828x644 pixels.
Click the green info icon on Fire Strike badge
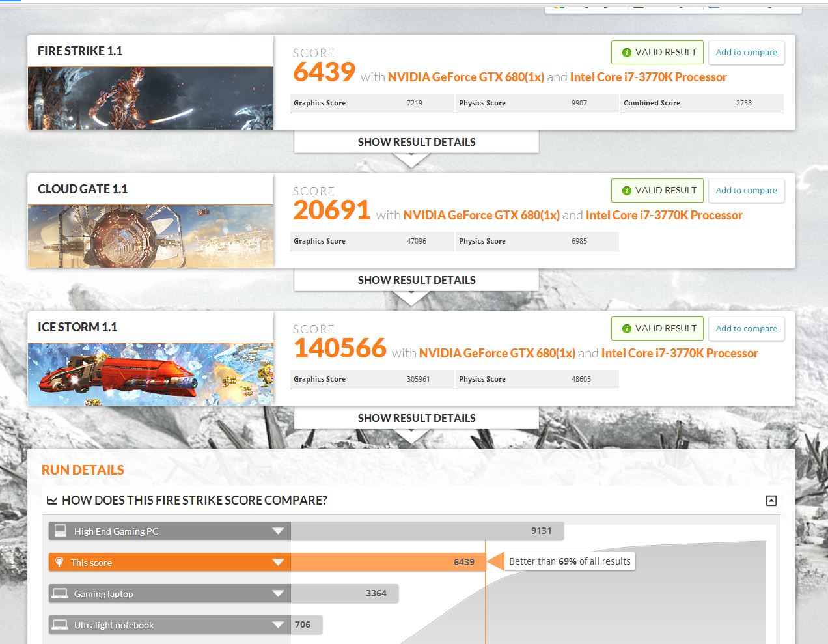(x=626, y=53)
